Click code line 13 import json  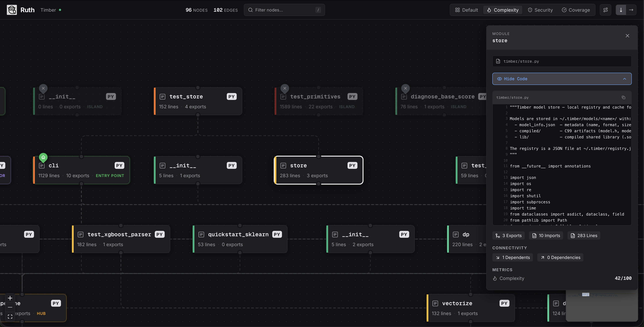point(523,177)
